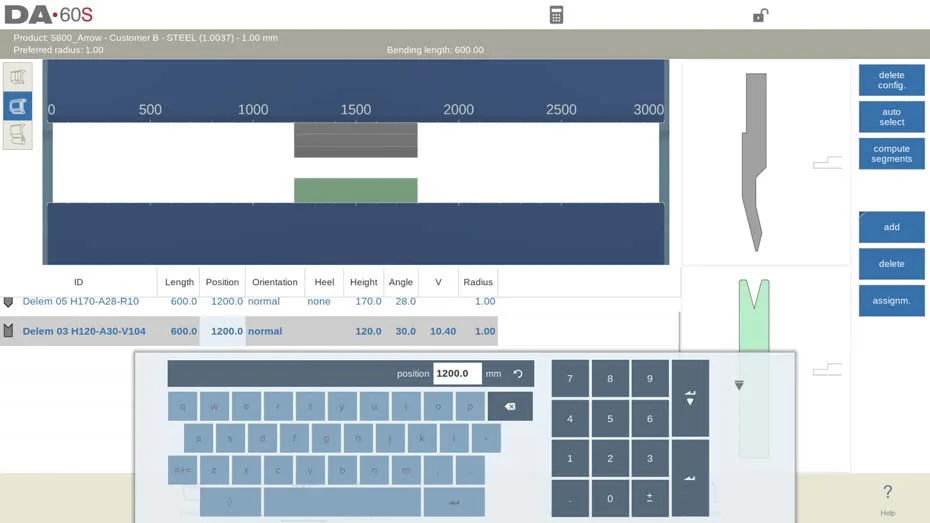Click the position input field showing 1200.0
Image resolution: width=930 pixels, height=523 pixels.
pyautogui.click(x=457, y=374)
